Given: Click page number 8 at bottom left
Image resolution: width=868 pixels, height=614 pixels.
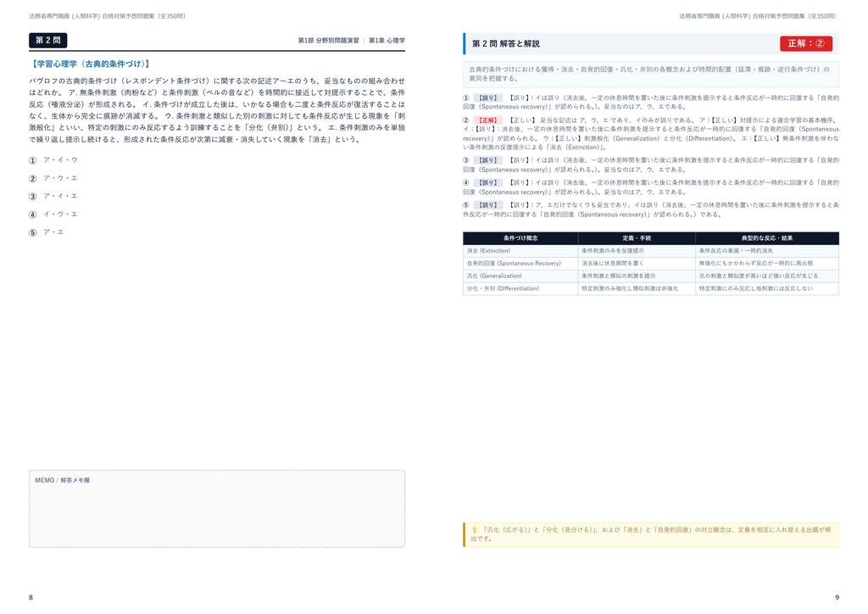Looking at the screenshot, I should coord(31,597).
